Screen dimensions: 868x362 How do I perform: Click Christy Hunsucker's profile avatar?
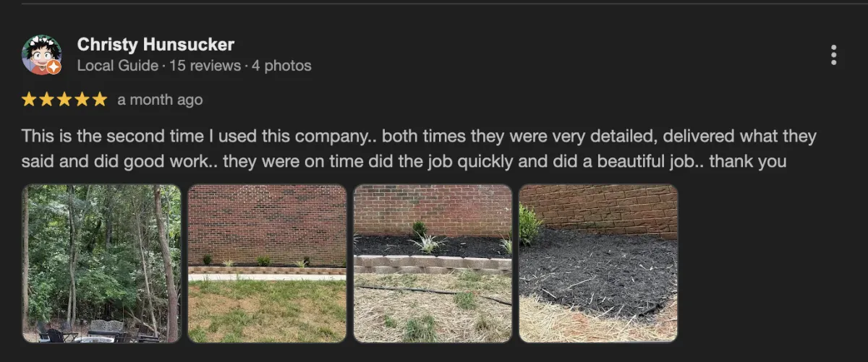[41, 55]
